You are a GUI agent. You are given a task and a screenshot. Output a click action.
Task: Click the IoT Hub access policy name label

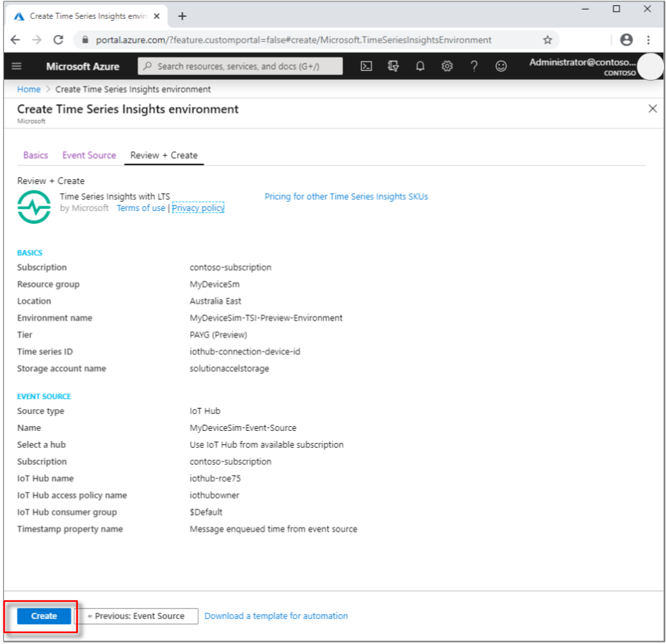pyautogui.click(x=72, y=495)
